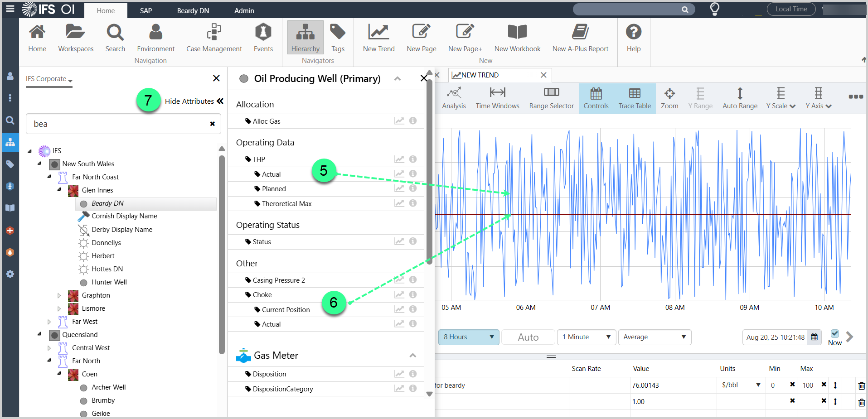Open calendar date picker icon
This screenshot has height=419, width=868.
pyautogui.click(x=815, y=337)
